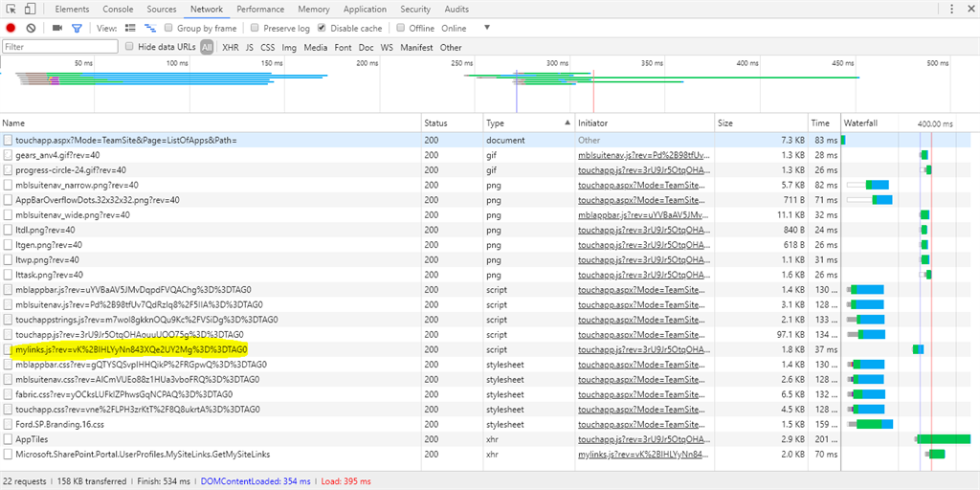Screen dimensions: 980x490
Task: Filter requests by Font
Action: [x=344, y=47]
